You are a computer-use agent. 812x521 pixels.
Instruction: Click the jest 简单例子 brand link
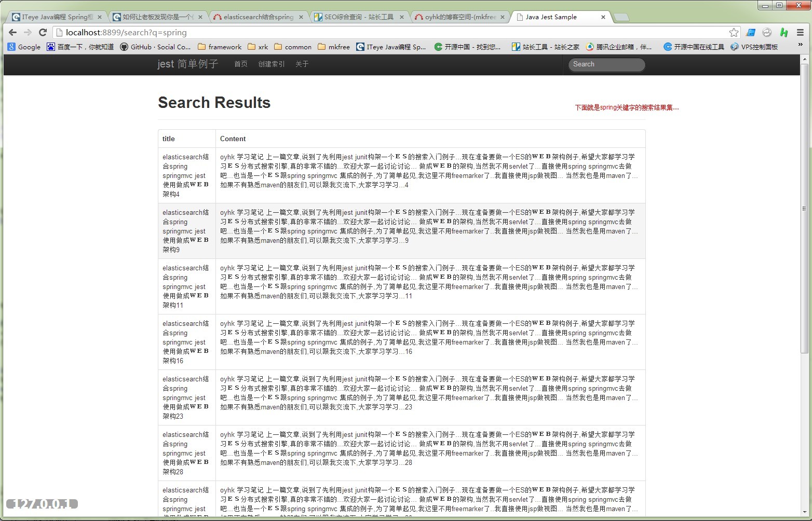(188, 64)
